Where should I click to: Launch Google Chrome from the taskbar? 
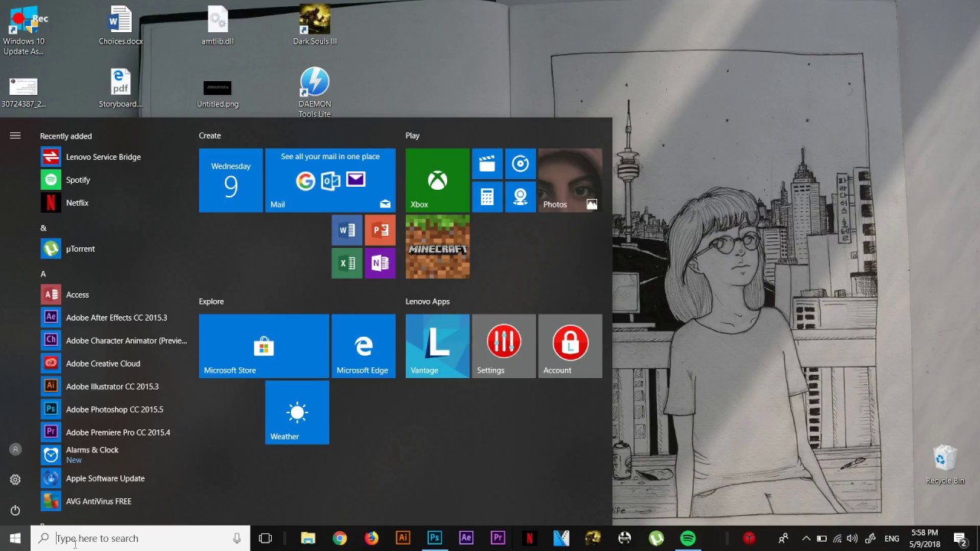tap(340, 539)
